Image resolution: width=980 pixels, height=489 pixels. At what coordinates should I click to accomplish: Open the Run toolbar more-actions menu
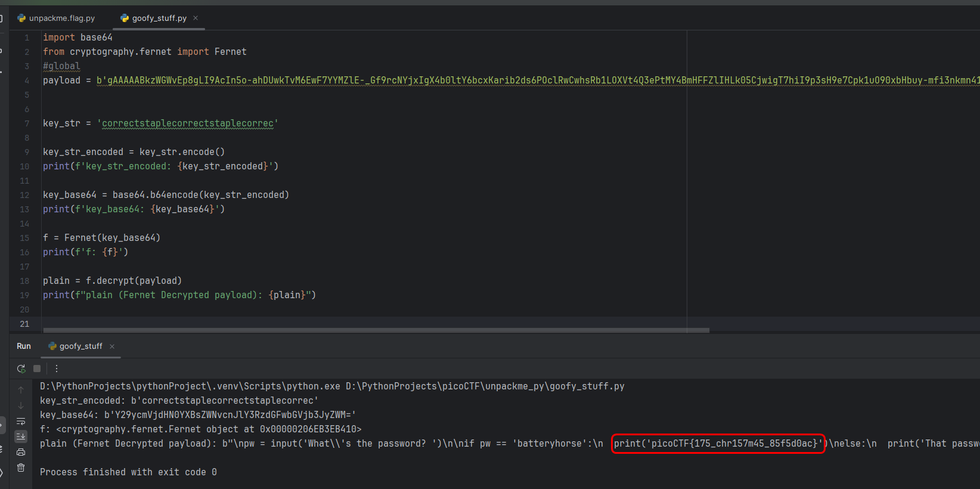click(57, 369)
